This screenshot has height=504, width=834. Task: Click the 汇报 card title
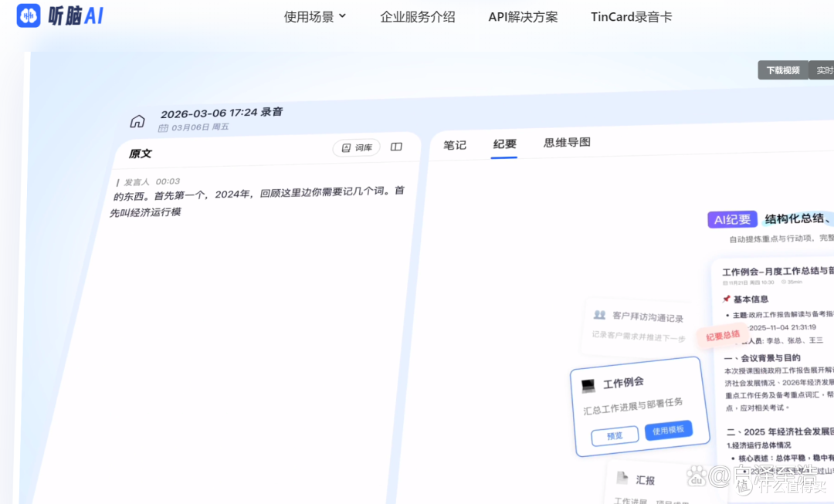click(x=645, y=480)
